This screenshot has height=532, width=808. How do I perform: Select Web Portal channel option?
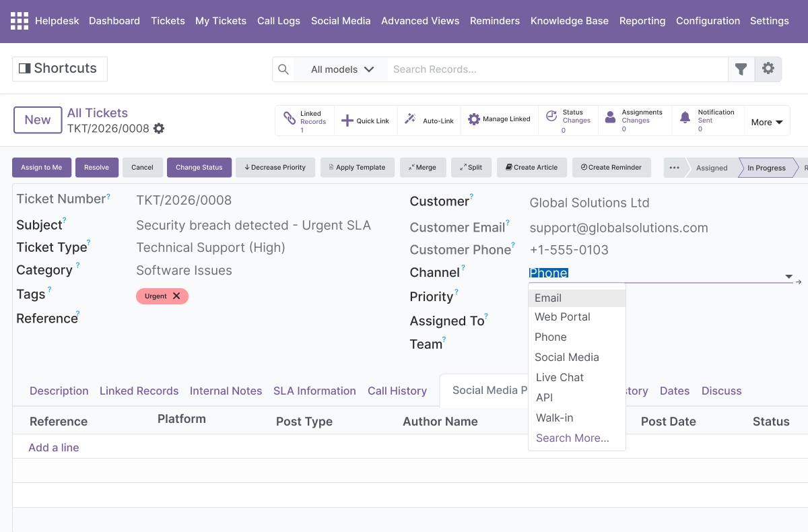click(577, 317)
